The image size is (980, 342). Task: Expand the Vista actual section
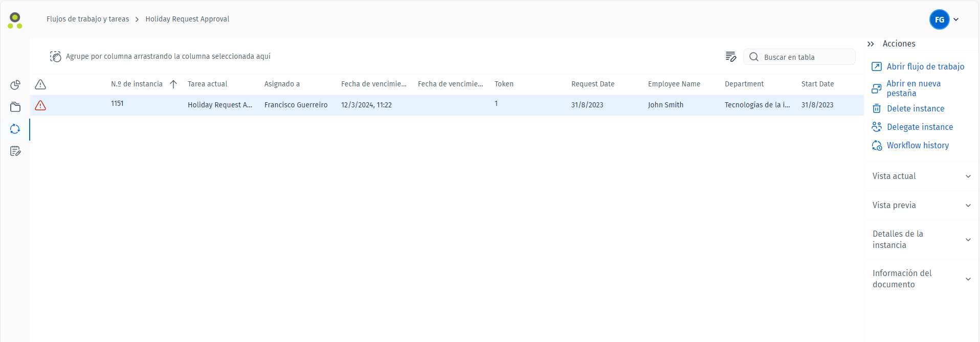pyautogui.click(x=967, y=176)
